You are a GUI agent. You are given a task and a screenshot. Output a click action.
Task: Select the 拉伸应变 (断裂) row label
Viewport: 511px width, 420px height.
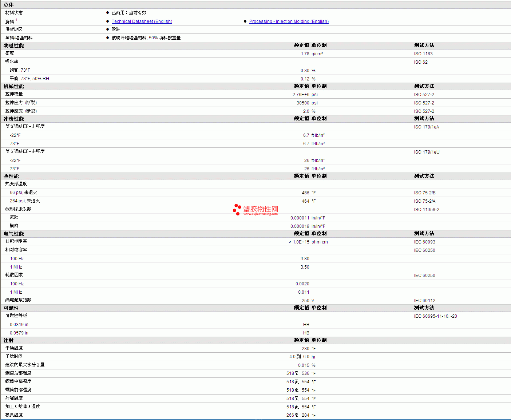click(21, 111)
